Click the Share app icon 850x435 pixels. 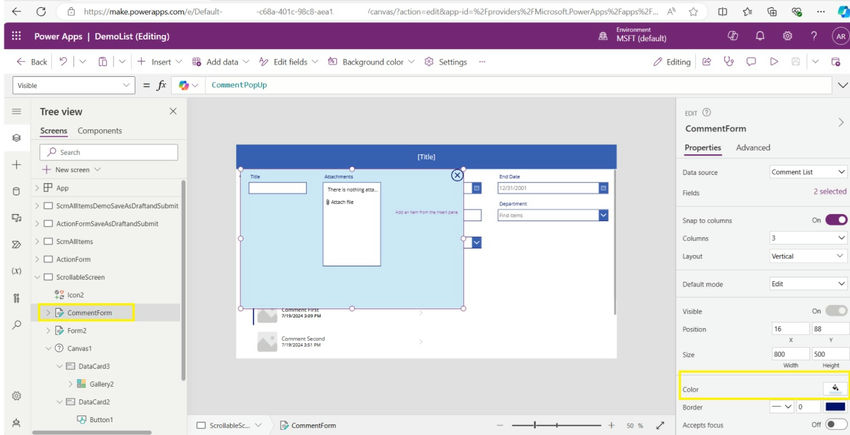coord(706,62)
